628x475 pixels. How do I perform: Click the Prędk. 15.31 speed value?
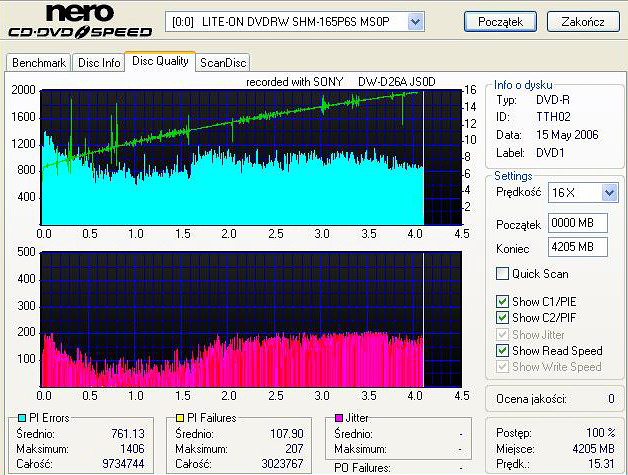[x=601, y=464]
